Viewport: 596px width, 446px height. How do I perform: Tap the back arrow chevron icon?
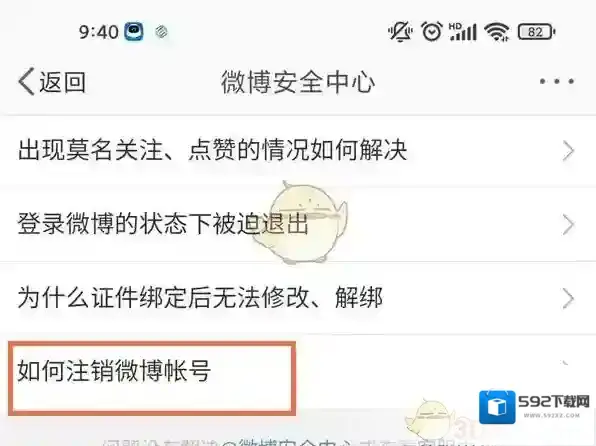(26, 81)
